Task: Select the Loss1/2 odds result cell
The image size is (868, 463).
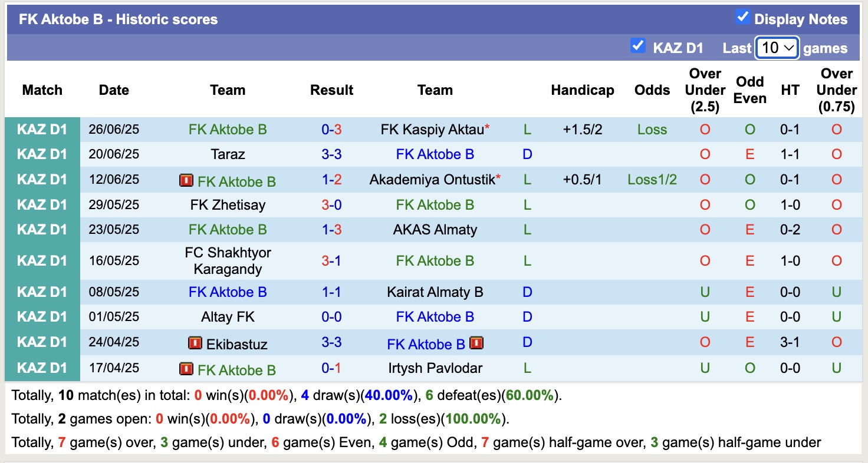Action: tap(652, 180)
